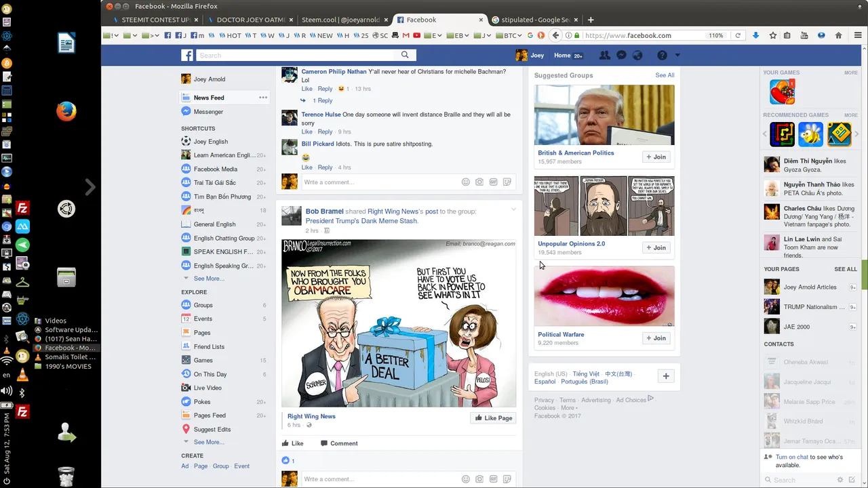Expand See More under Shortcuts
This screenshot has height=488, width=868.
point(209,279)
